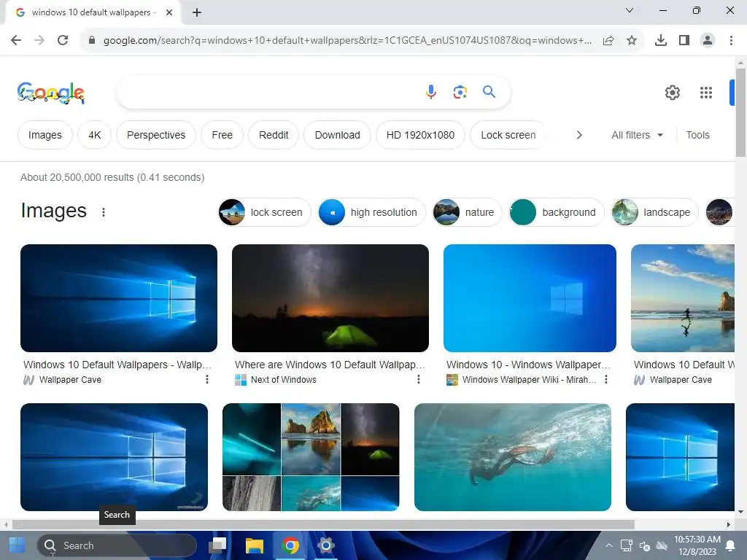Image resolution: width=747 pixels, height=560 pixels.
Task: Open options for Windows Wallpaper Wiki result
Action: 605,379
